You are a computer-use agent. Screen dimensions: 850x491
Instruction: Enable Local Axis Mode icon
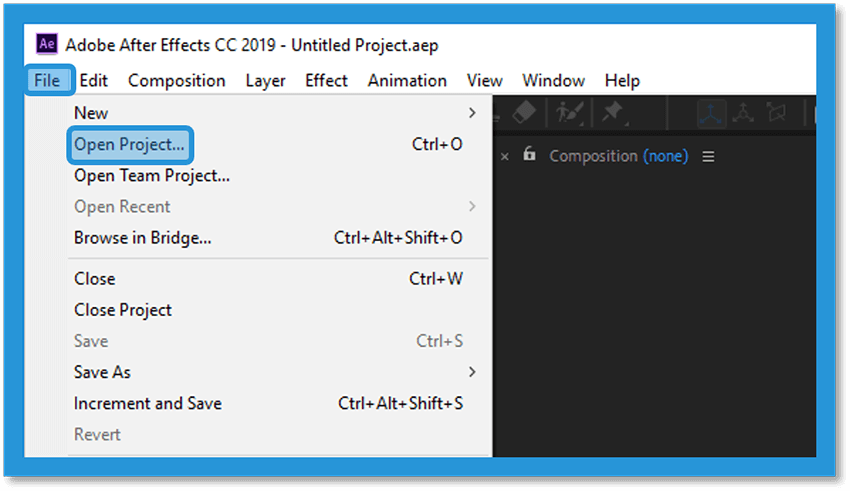point(711,113)
